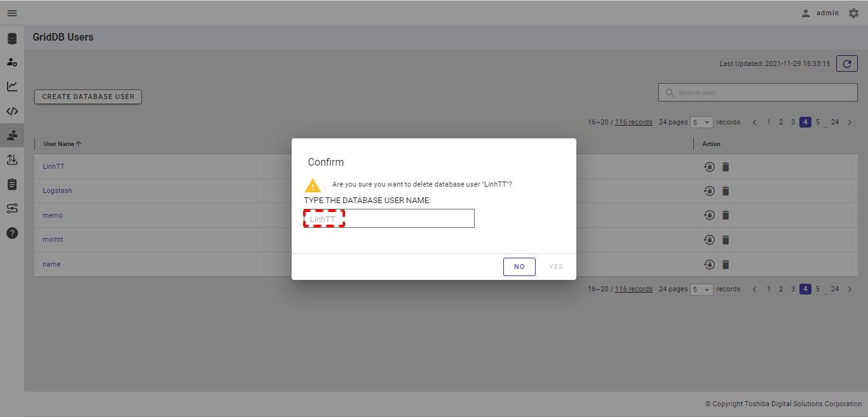Refresh the users list

847,63
